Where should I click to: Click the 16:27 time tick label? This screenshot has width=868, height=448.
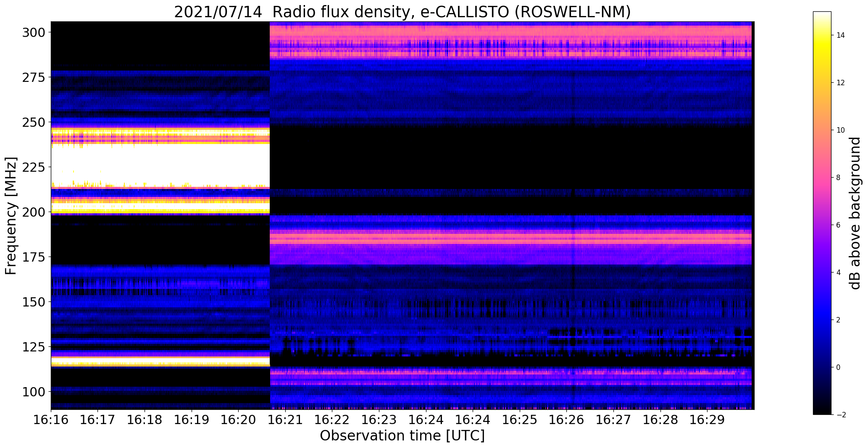point(614,420)
